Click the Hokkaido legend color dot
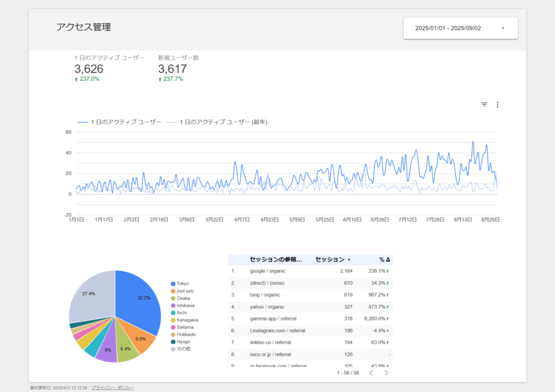The image size is (555, 392). click(173, 334)
